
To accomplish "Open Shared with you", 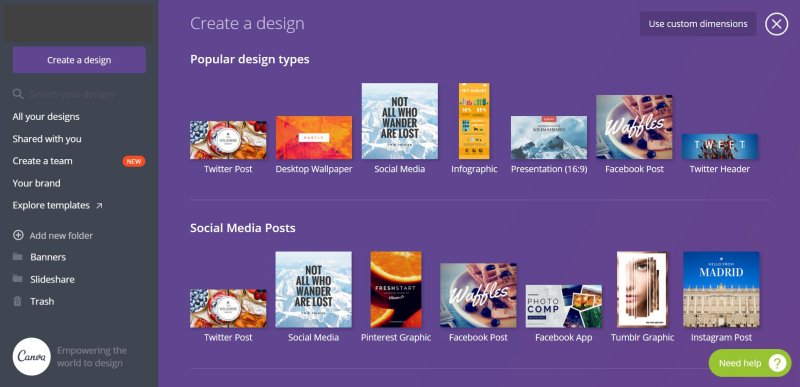I will (47, 139).
